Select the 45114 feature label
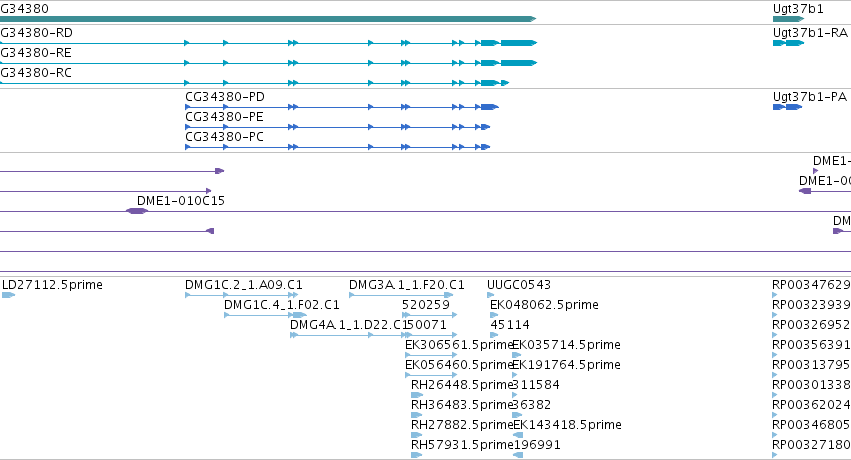 [510, 325]
